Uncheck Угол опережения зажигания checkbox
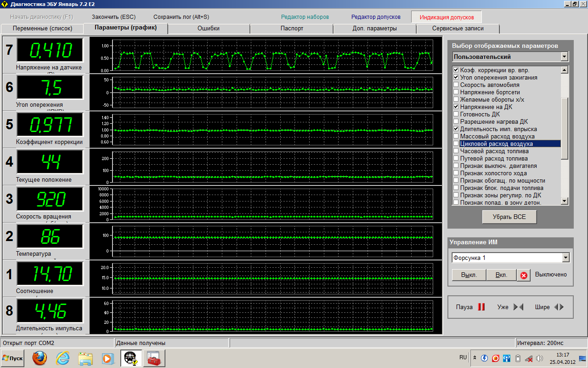The image size is (588, 368). coord(456,77)
